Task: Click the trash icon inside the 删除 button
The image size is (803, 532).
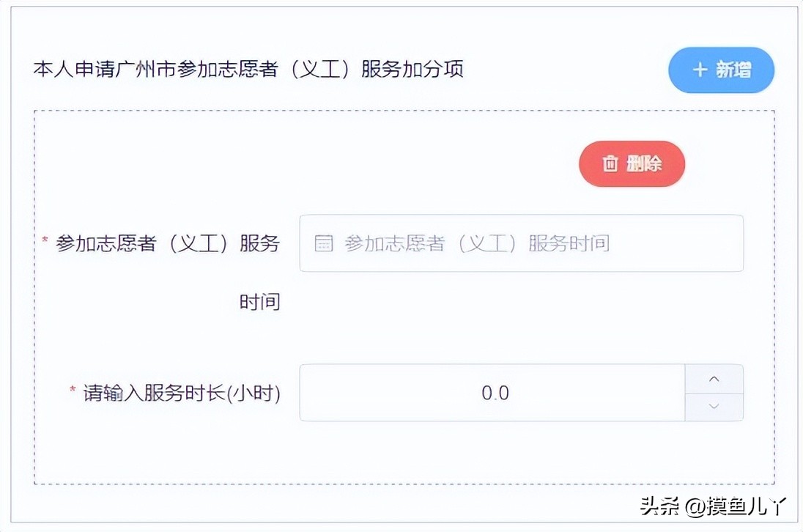Action: [610, 164]
